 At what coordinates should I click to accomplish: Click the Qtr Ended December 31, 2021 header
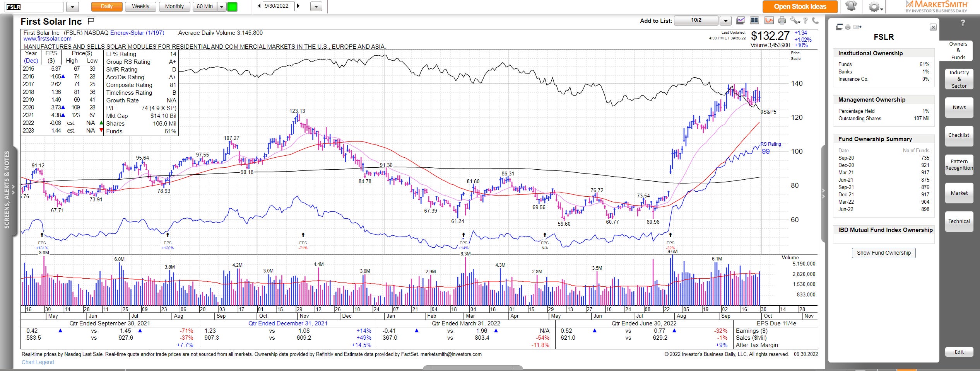288,323
